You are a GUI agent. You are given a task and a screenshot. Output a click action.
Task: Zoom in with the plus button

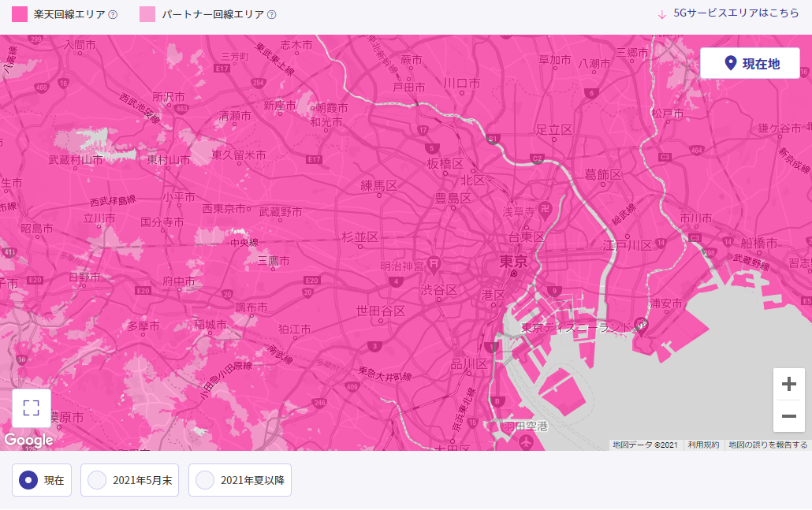tap(788, 384)
